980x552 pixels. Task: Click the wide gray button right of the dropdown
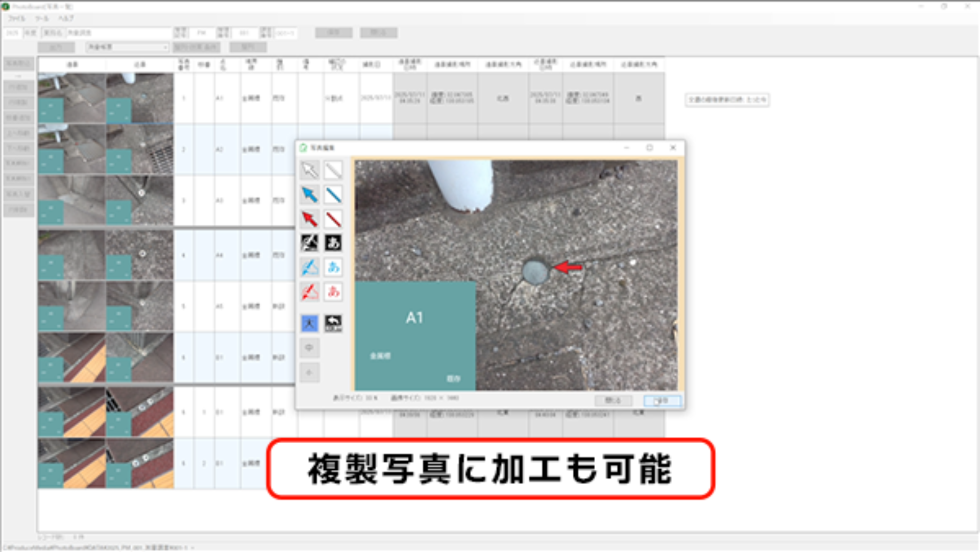[x=197, y=47]
